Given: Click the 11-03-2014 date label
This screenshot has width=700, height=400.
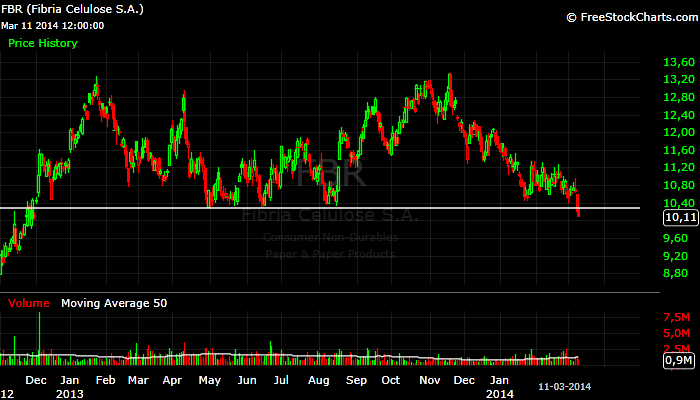Looking at the screenshot, I should [564, 387].
